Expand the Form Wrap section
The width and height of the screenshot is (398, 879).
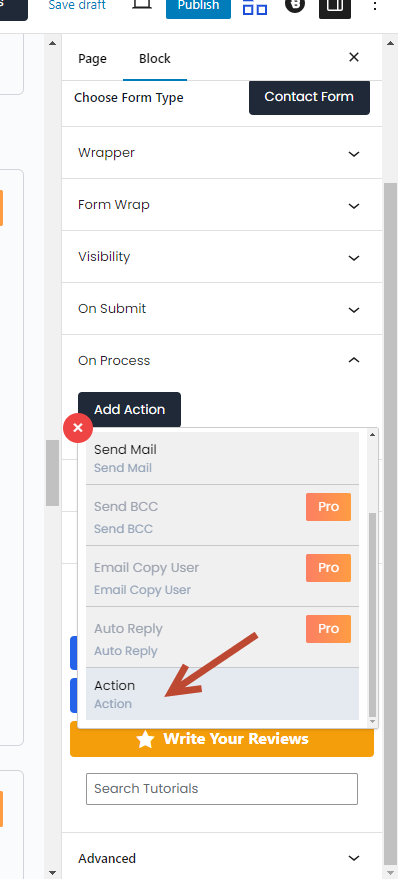pyautogui.click(x=222, y=205)
